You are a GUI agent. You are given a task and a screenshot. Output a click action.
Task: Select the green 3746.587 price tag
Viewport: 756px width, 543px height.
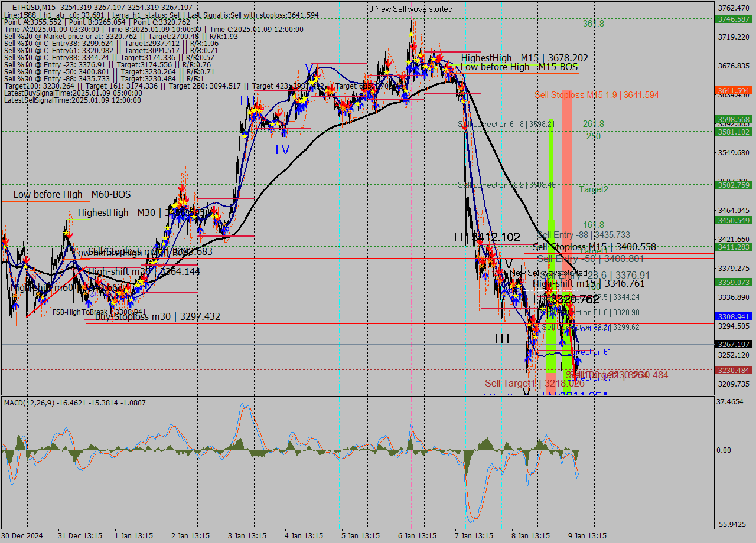coord(734,19)
